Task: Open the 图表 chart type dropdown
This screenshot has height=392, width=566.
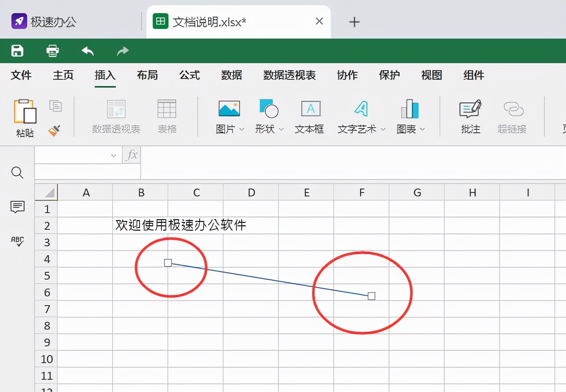Action: point(422,129)
